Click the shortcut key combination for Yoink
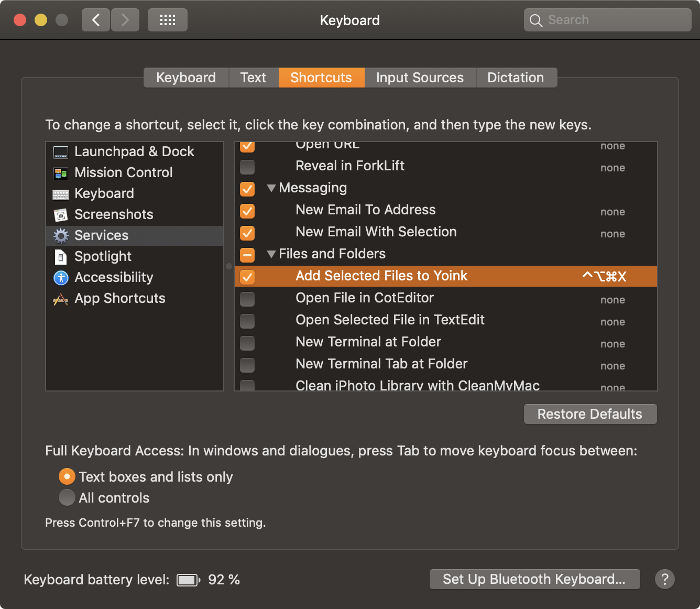Screen dimensions: 700x609 click(604, 276)
